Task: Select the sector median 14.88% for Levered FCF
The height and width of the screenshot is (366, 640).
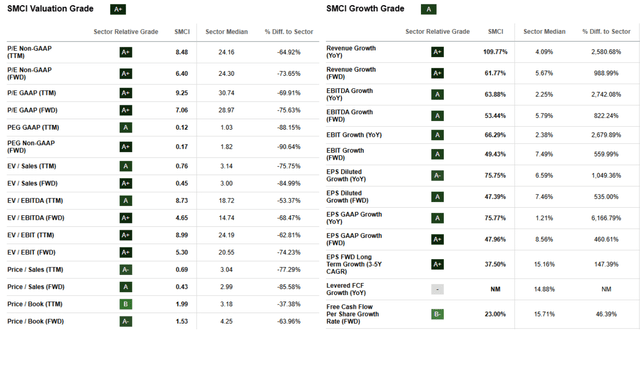Action: 544,289
